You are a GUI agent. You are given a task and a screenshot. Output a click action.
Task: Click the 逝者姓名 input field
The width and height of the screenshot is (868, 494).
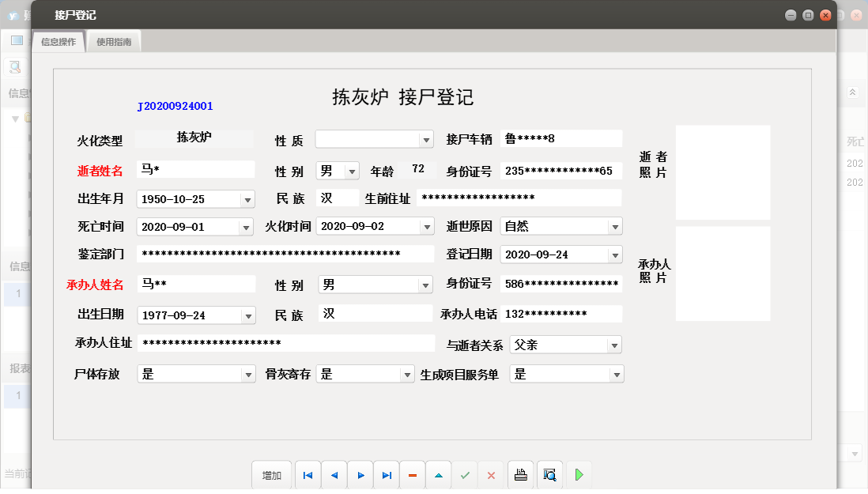click(x=195, y=169)
